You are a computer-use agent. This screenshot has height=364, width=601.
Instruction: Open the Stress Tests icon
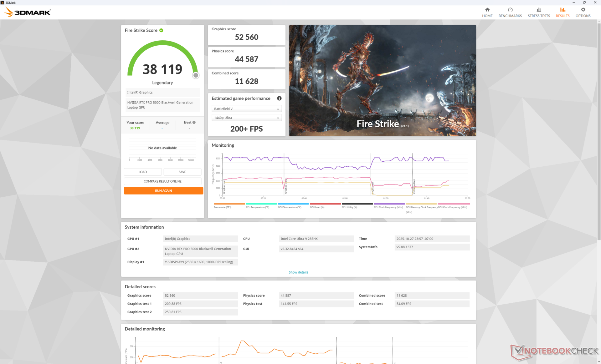(538, 10)
